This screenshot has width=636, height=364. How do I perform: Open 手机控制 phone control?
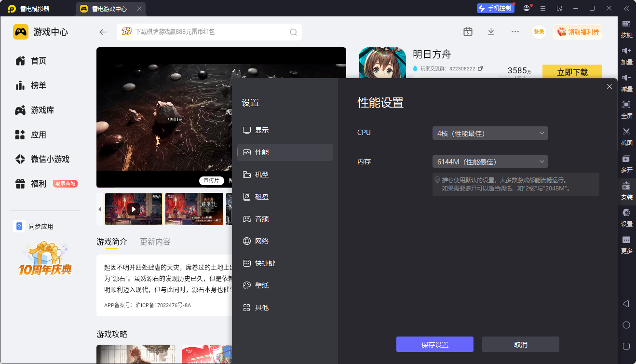[497, 8]
